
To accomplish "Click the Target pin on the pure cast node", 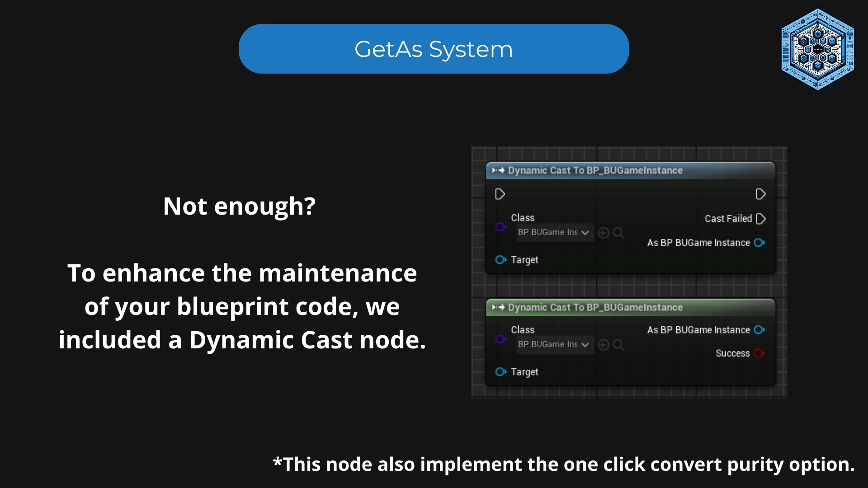I will [x=500, y=372].
